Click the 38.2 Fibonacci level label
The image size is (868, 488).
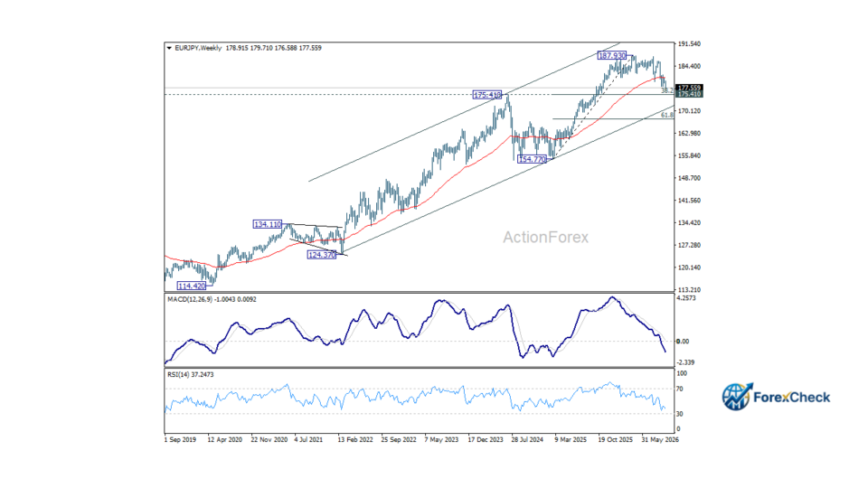pyautogui.click(x=667, y=90)
